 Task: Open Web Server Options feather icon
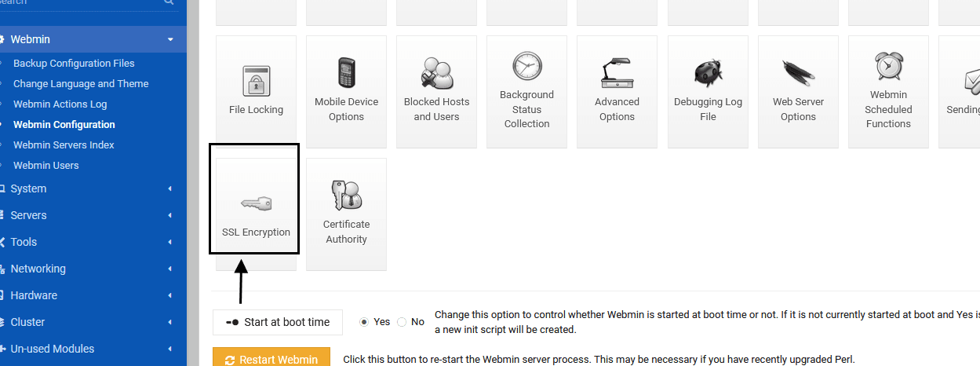click(x=798, y=73)
